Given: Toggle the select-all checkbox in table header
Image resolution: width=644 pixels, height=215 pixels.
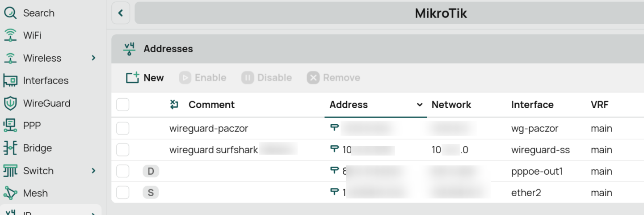Looking at the screenshot, I should click(x=122, y=105).
